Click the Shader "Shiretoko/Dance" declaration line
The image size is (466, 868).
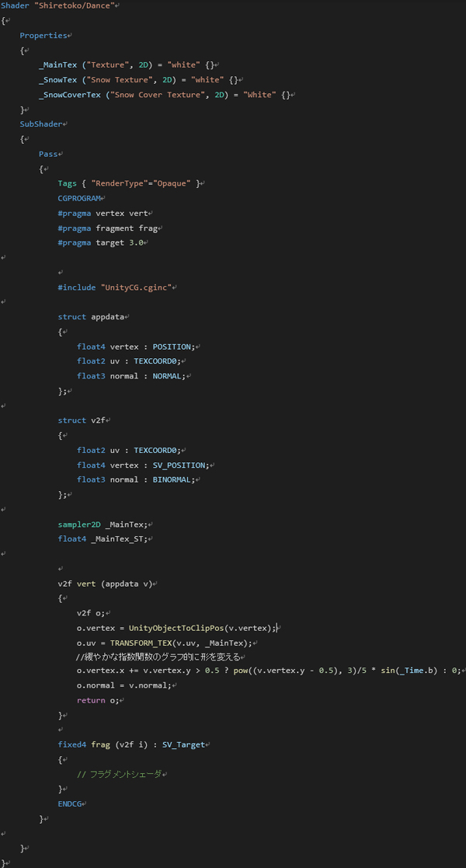(57, 5)
